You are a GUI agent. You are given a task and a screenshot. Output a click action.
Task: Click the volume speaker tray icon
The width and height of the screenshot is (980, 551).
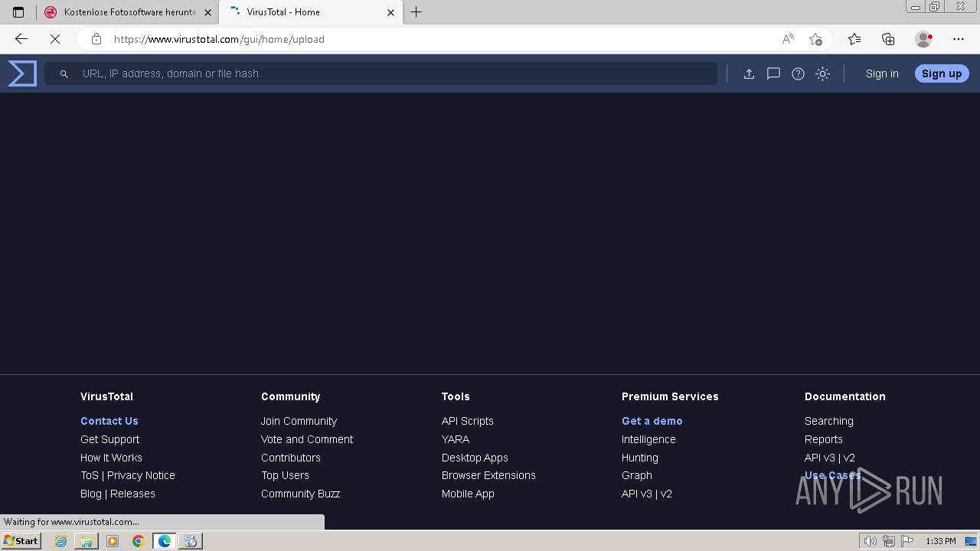(870, 541)
